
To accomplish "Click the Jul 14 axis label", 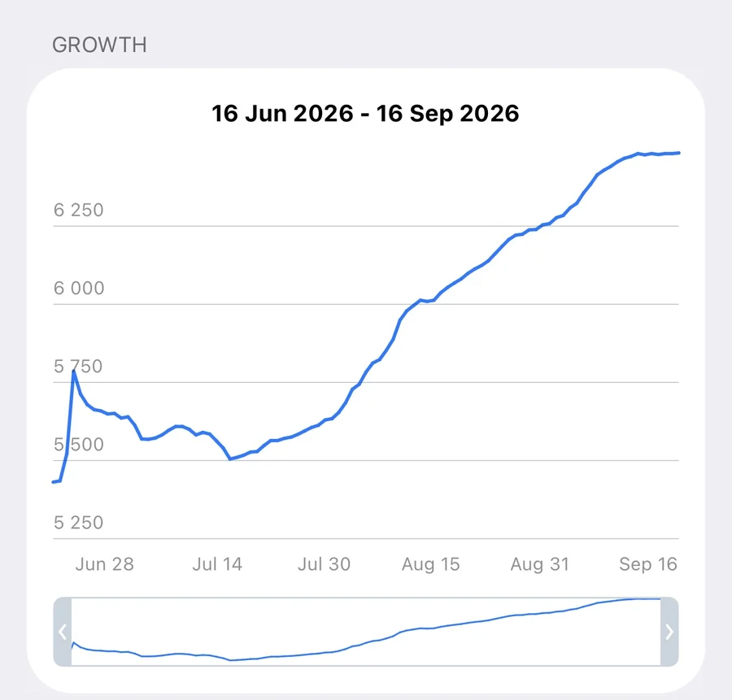I will pos(217,564).
